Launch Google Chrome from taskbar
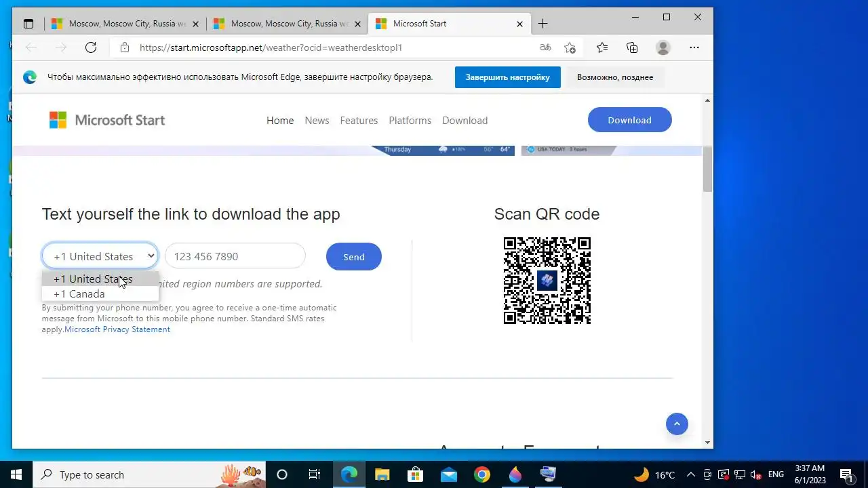Viewport: 868px width, 488px height. (481, 474)
